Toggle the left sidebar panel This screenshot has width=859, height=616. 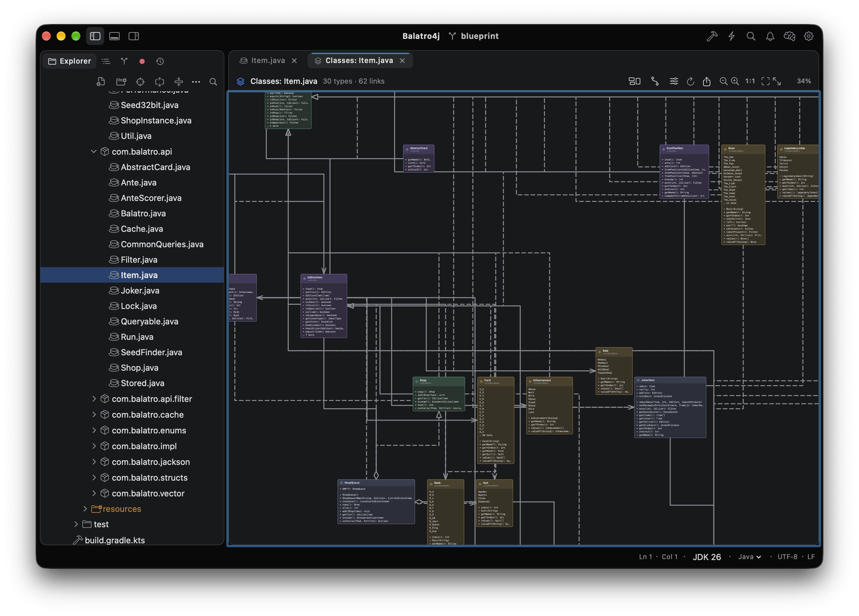pos(95,36)
